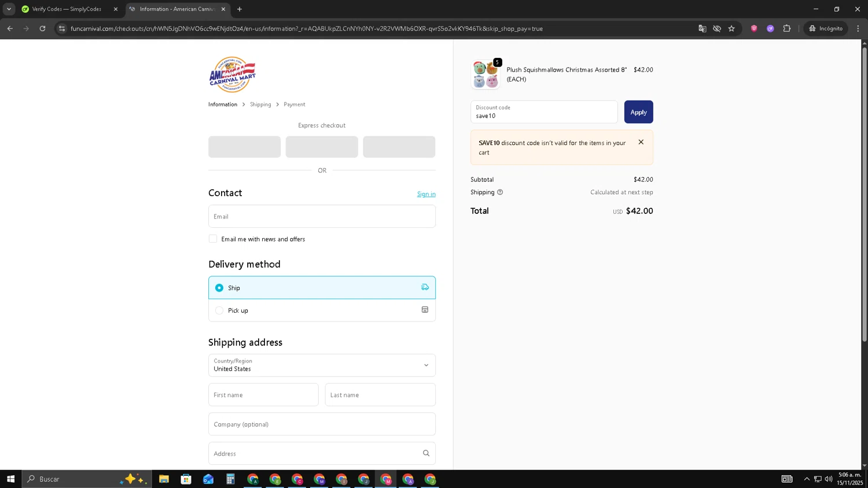
Task: Open a new browser tab
Action: click(240, 9)
